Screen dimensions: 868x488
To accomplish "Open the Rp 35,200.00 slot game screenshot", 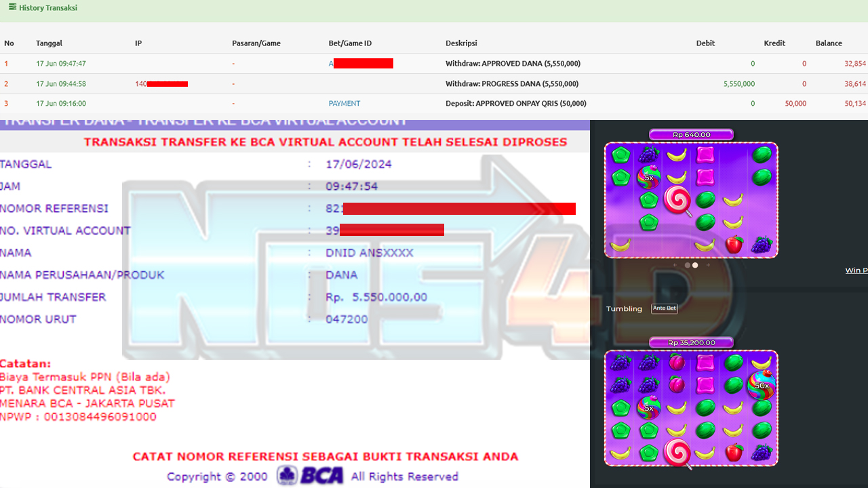I will coord(691,408).
